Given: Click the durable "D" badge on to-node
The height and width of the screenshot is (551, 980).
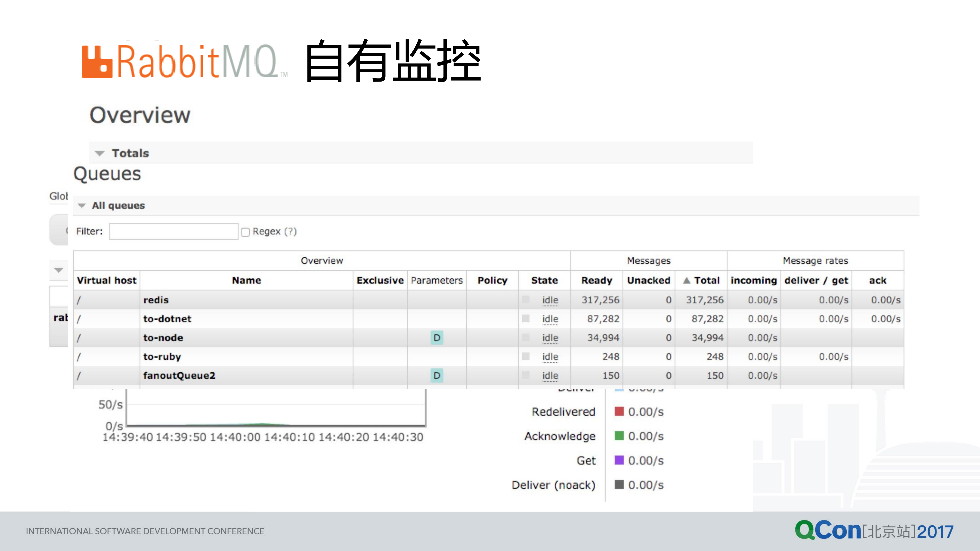Looking at the screenshot, I should tap(437, 337).
